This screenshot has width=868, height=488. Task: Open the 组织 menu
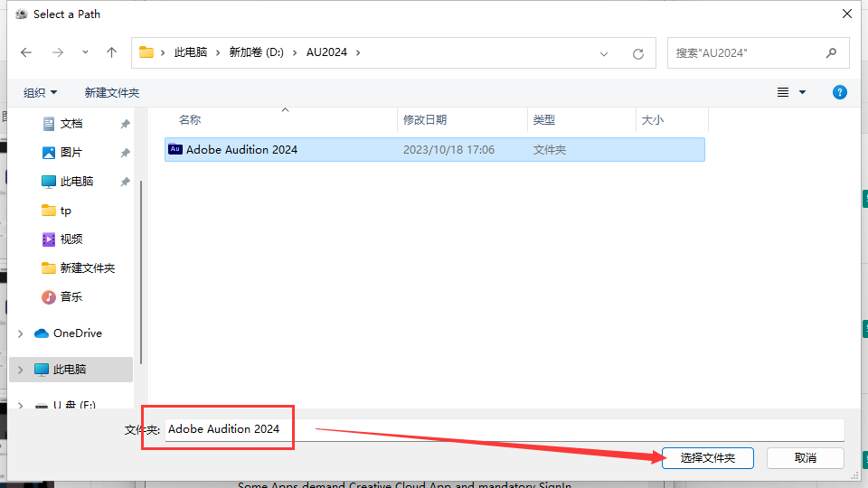[40, 92]
